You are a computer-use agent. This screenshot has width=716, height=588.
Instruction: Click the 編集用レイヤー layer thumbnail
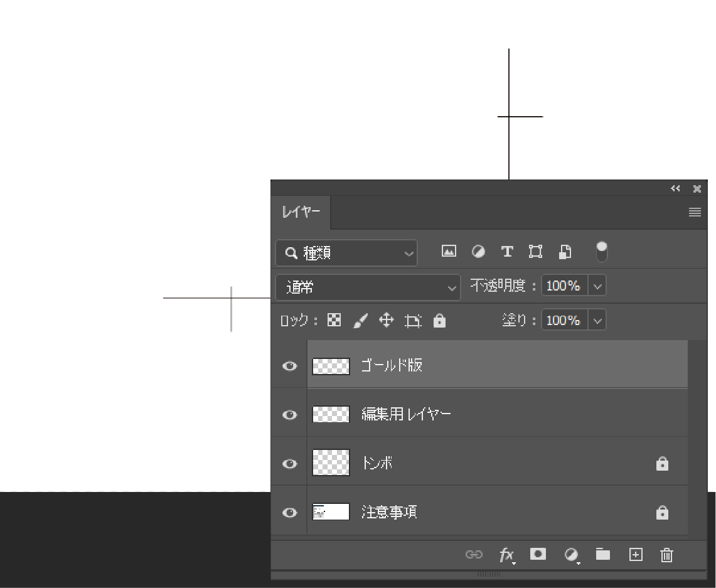[x=331, y=415]
